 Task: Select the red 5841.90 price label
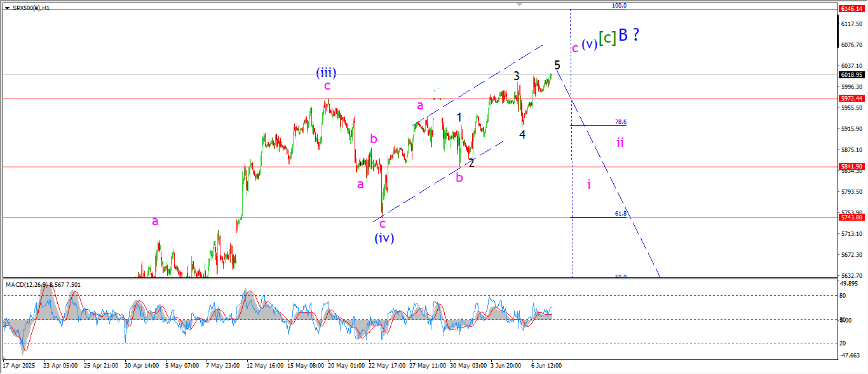[x=850, y=166]
